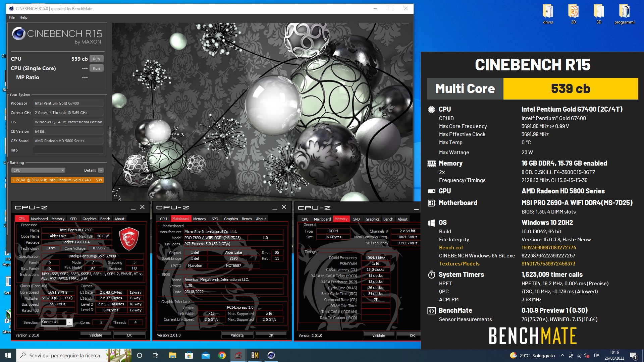
Task: Click the MSI dragon logo in CPU-Z
Action: [129, 239]
